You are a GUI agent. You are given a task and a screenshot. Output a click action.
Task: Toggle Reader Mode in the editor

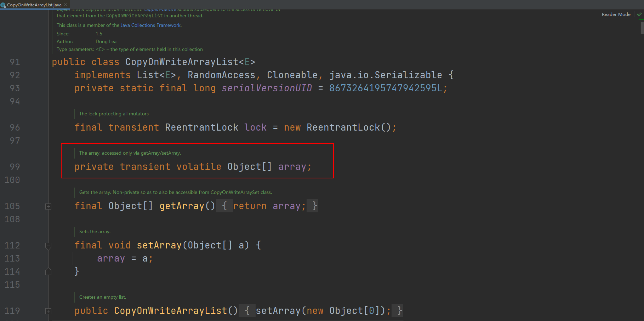click(616, 15)
